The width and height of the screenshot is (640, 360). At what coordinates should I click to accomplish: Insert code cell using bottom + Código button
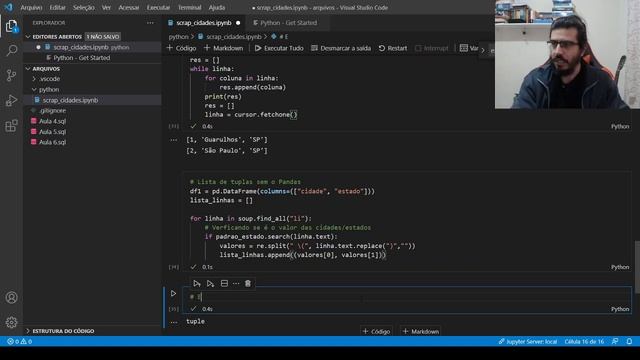[x=376, y=331]
